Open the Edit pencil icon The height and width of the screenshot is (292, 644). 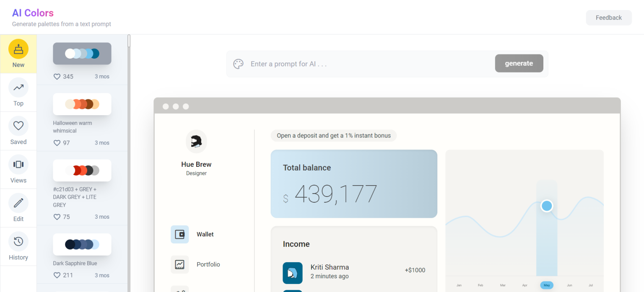18,203
